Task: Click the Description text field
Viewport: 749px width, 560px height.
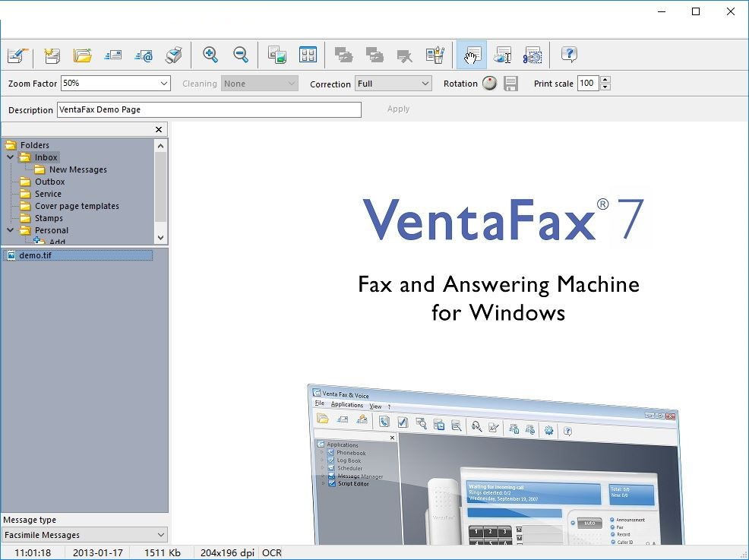Action: point(209,109)
